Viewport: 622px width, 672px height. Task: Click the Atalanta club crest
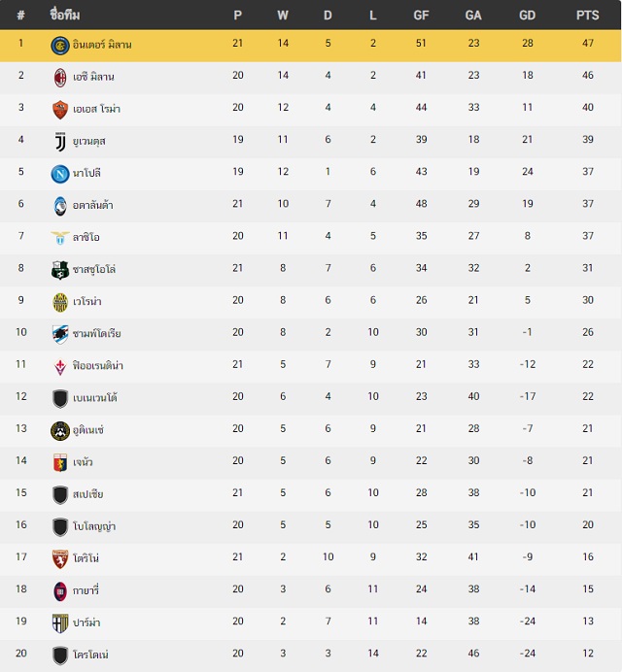coord(60,206)
